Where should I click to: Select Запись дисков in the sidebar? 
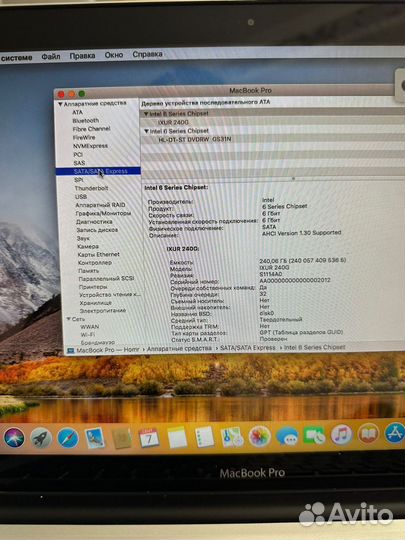pos(97,230)
